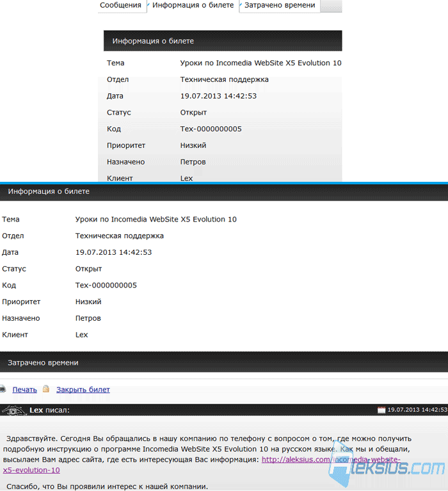Click the Lex client value in lower table
Viewport: 448px width, 491px height.
pos(81,335)
